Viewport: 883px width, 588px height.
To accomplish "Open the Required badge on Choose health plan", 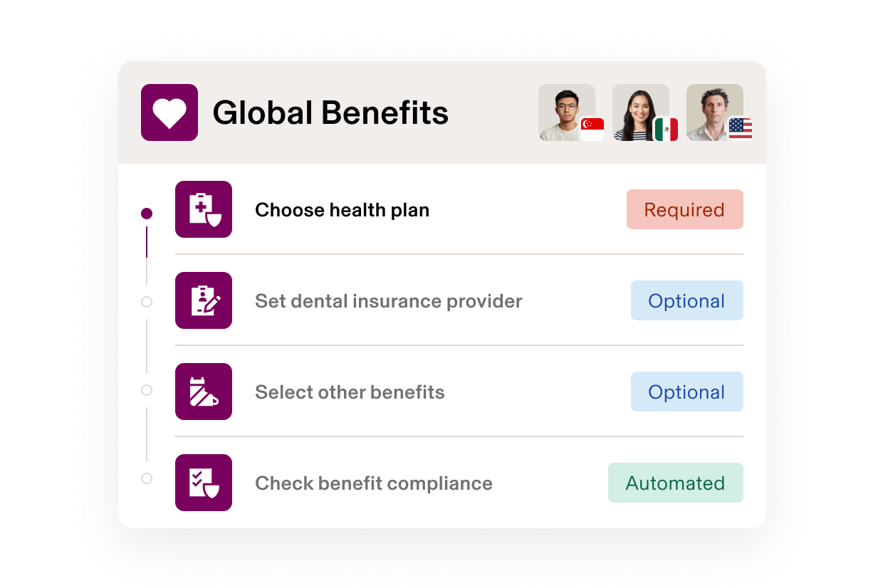I will pos(684,209).
